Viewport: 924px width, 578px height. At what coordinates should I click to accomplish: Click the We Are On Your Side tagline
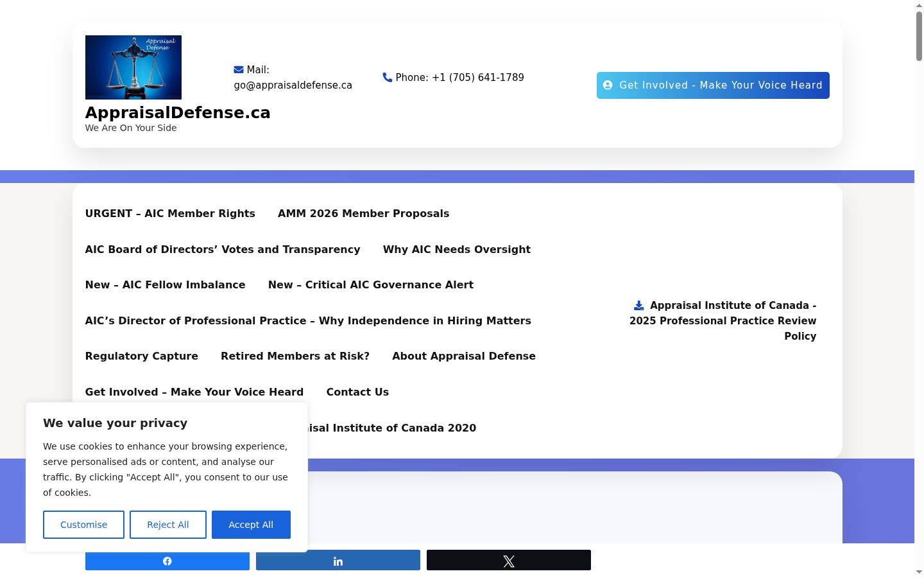(x=131, y=128)
